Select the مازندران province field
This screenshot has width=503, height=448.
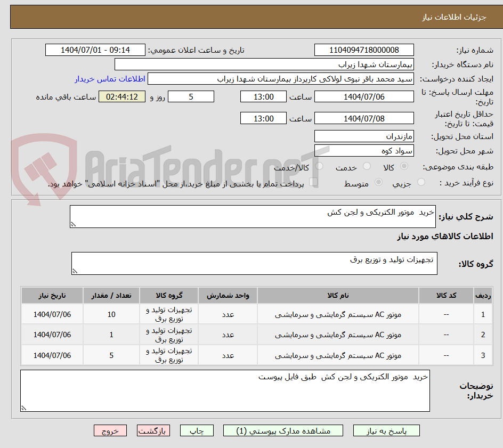[364, 136]
